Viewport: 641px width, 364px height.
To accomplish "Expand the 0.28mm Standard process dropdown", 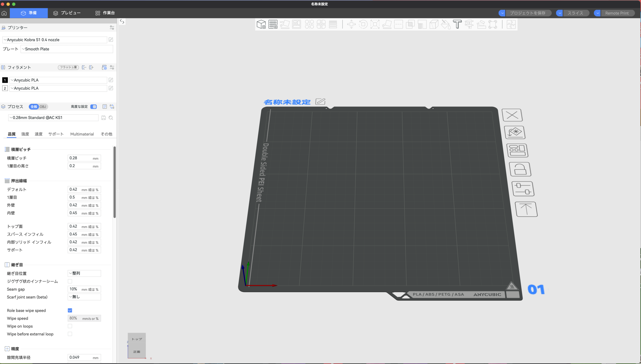I will click(53, 118).
